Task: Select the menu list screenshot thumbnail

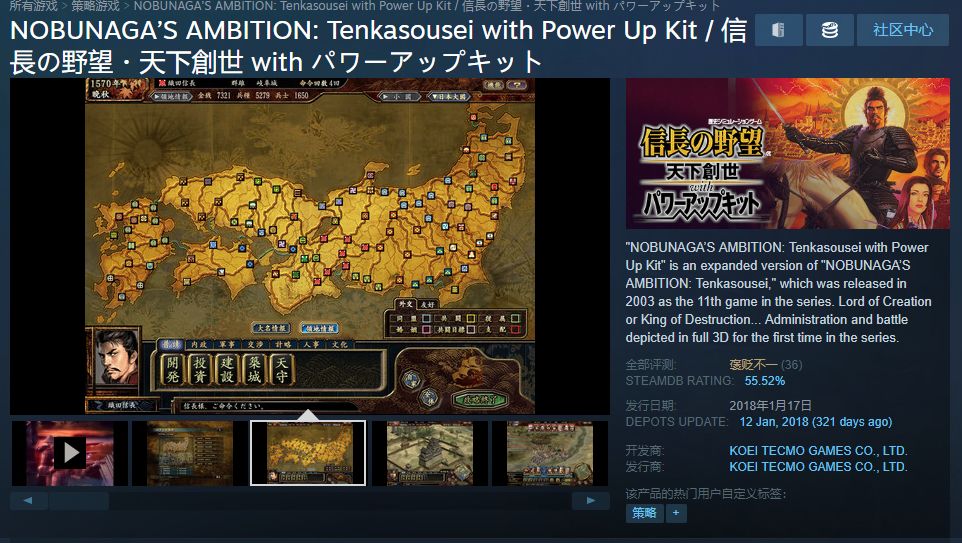Action: coord(190,453)
